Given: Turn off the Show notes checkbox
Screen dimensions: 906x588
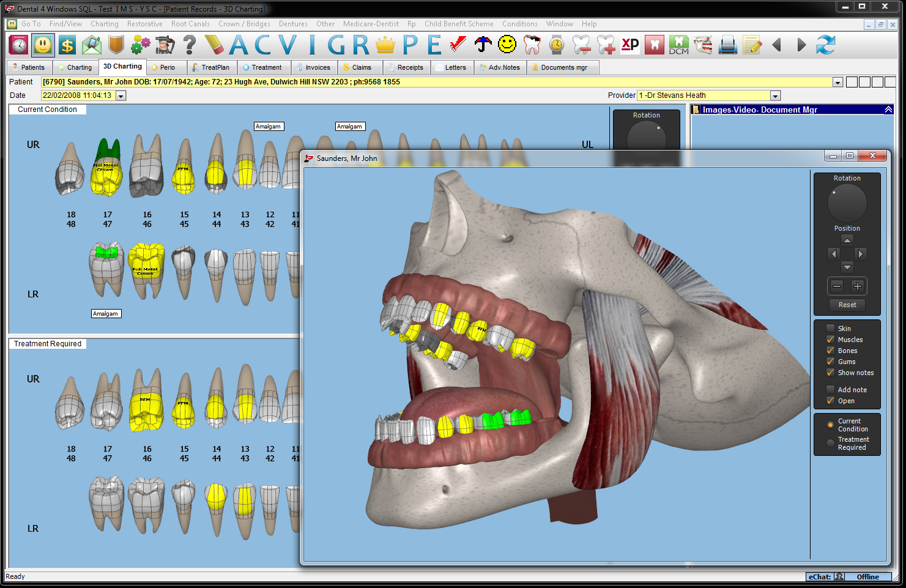Looking at the screenshot, I should 830,373.
